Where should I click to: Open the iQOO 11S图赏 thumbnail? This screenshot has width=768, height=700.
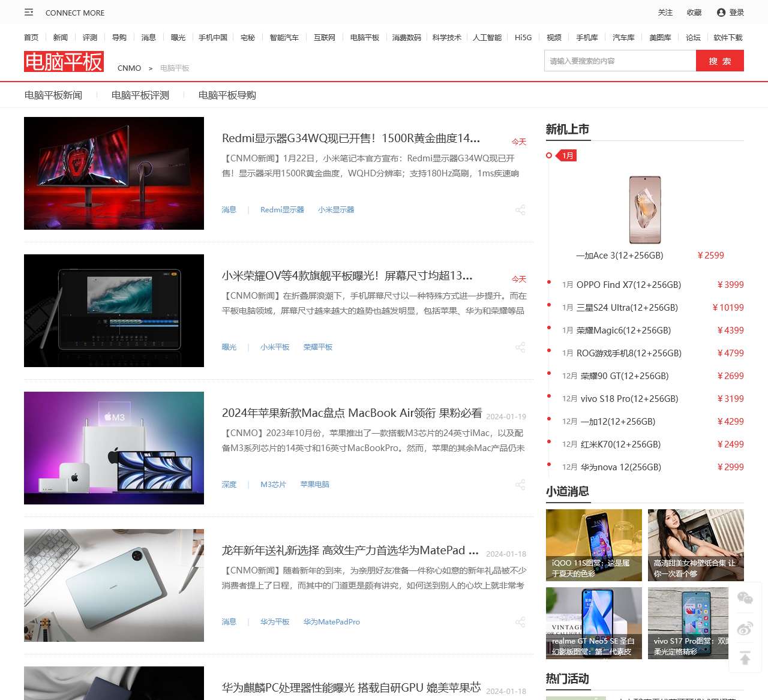593,545
